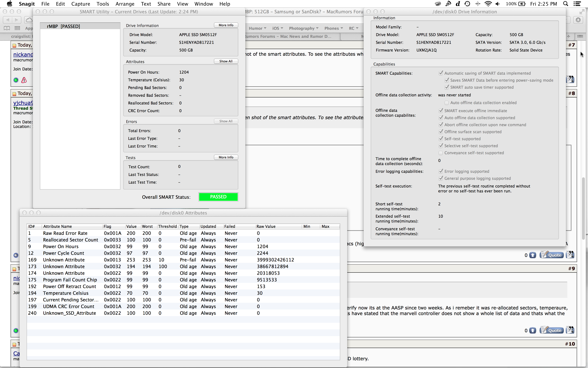Select the Power On Hours attribute row
This screenshot has width=588, height=368.
tap(183, 247)
